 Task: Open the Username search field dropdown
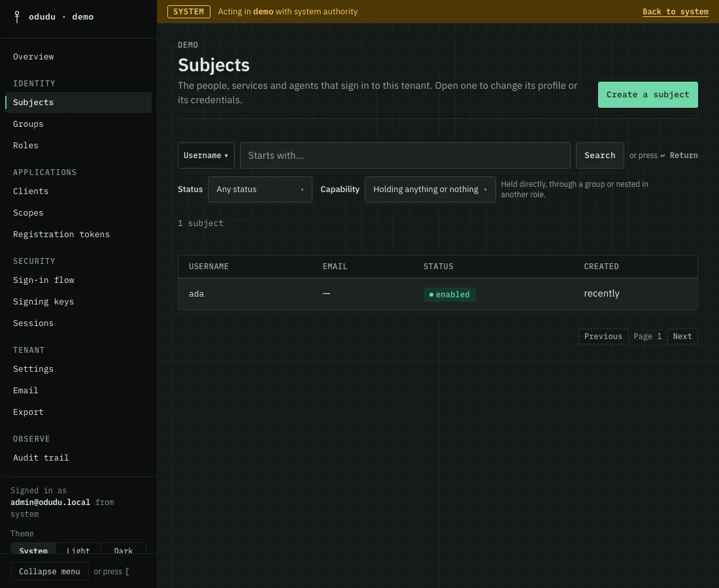(206, 155)
